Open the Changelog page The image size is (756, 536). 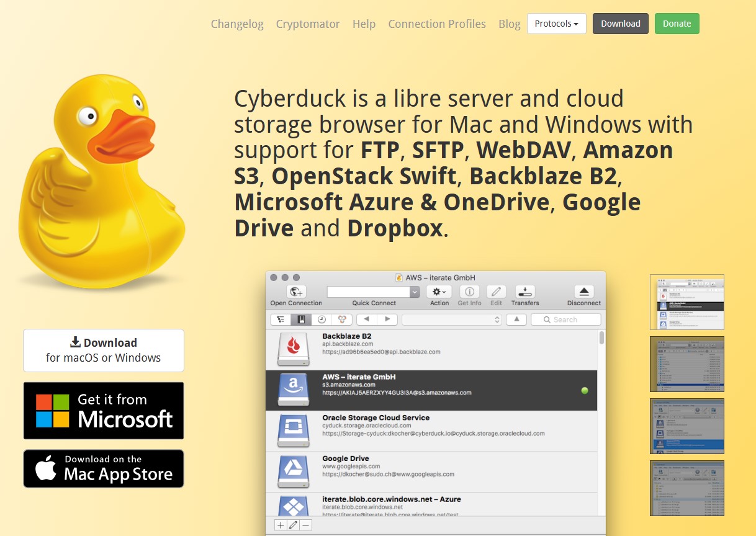237,24
